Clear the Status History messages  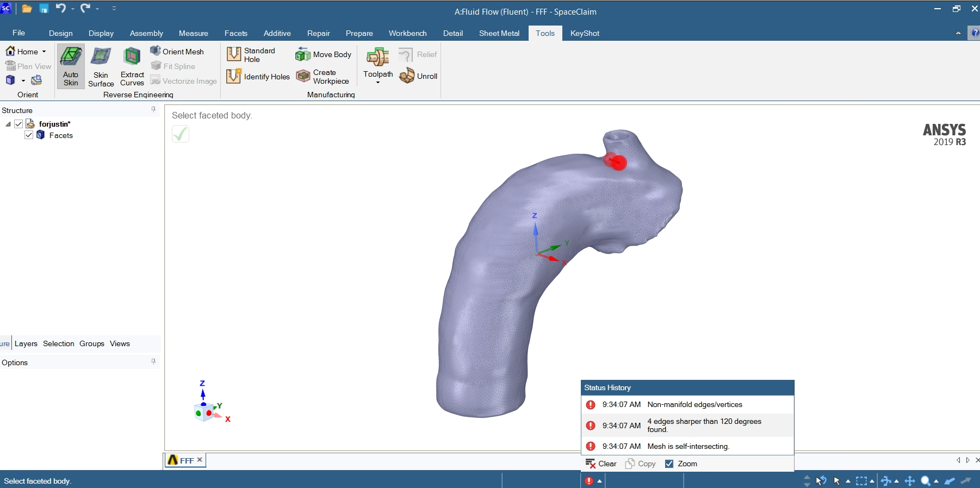pos(601,464)
